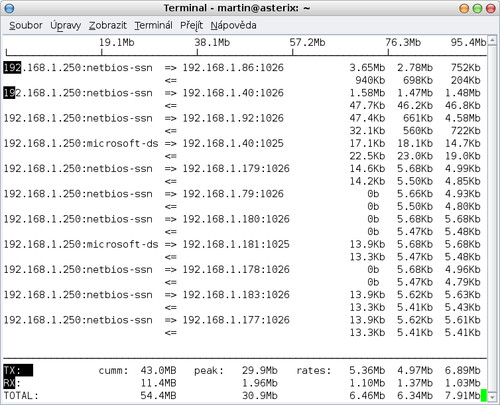
Task: Click the source host of the 192.168.1.86 row
Action: (78, 68)
